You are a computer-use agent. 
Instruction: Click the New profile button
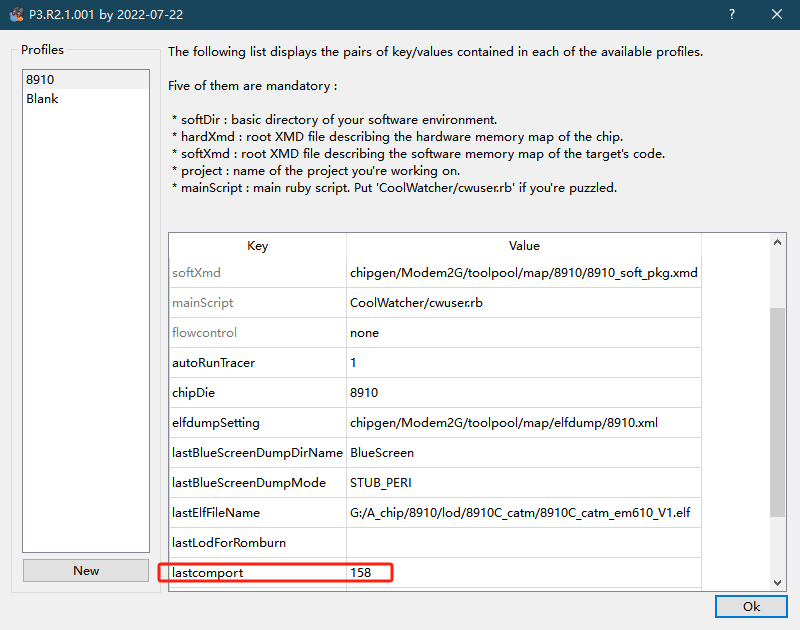[86, 570]
